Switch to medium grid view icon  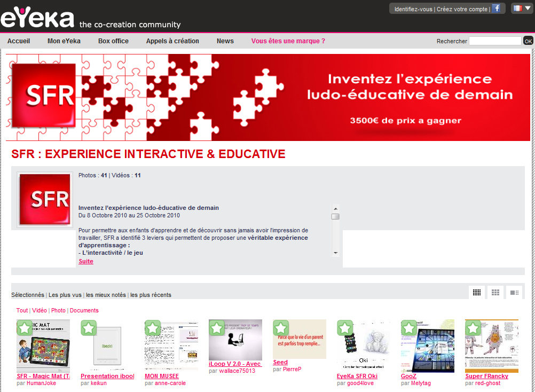(x=495, y=292)
